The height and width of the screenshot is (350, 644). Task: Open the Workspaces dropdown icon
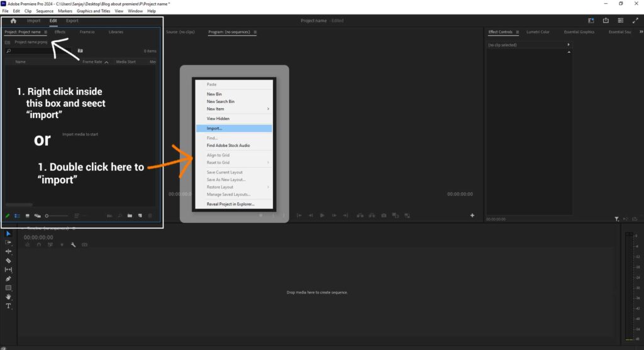(x=591, y=21)
